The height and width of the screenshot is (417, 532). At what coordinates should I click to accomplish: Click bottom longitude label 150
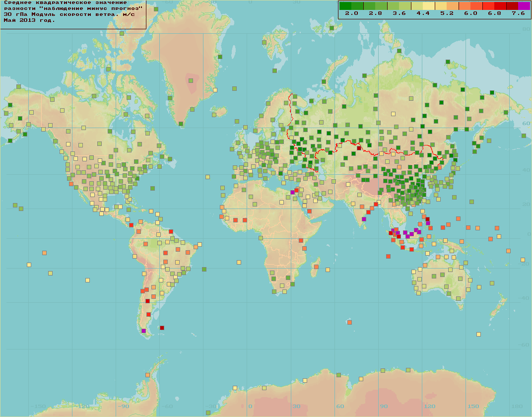pos(473,406)
